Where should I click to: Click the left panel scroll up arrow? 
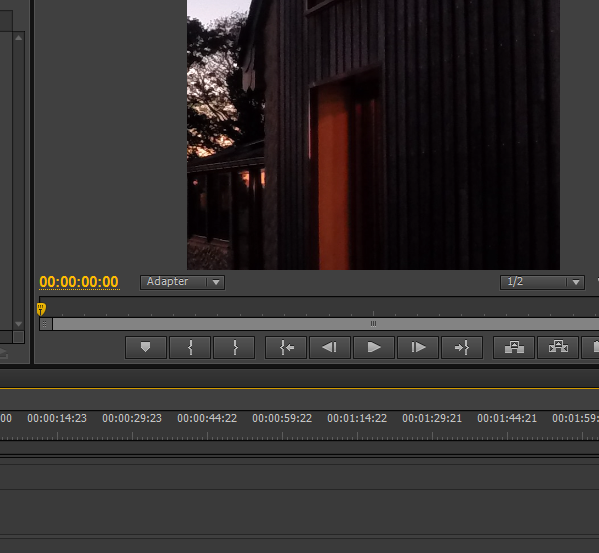[19, 37]
